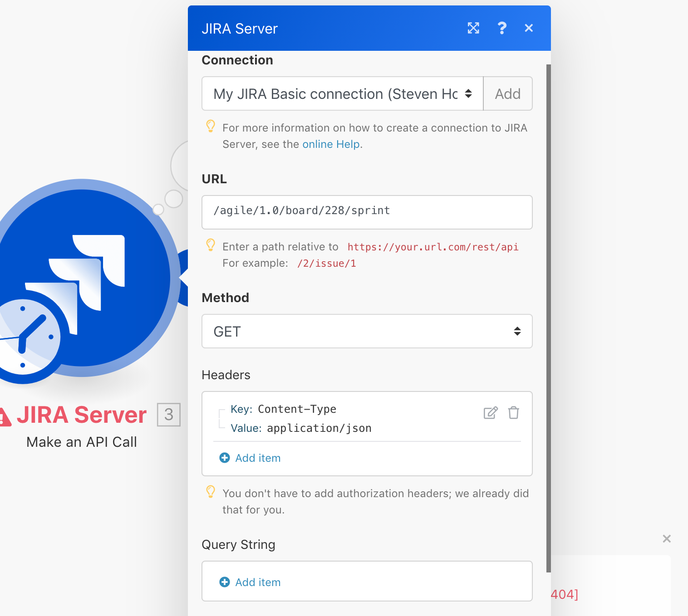Edit the Content-Type header with pencil icon

(490, 413)
